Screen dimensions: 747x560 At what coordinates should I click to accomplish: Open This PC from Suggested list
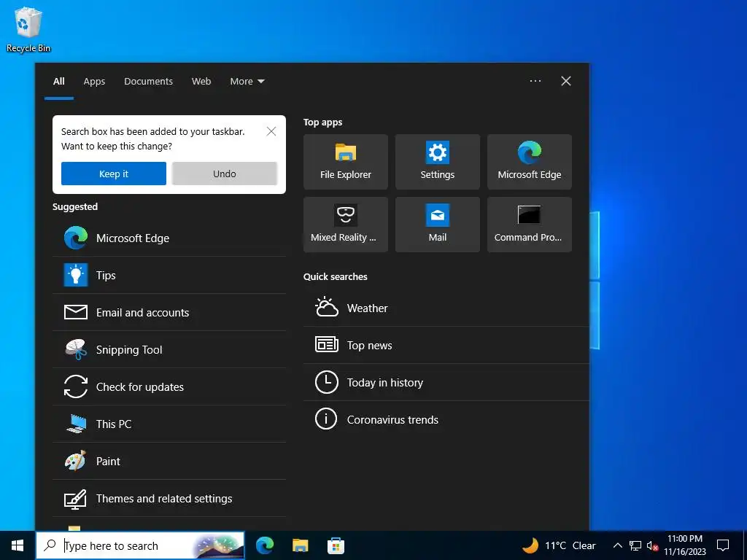tap(169, 424)
